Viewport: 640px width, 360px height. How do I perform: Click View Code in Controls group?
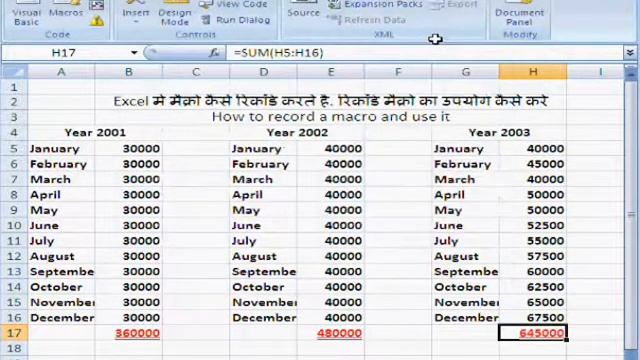pyautogui.click(x=235, y=4)
